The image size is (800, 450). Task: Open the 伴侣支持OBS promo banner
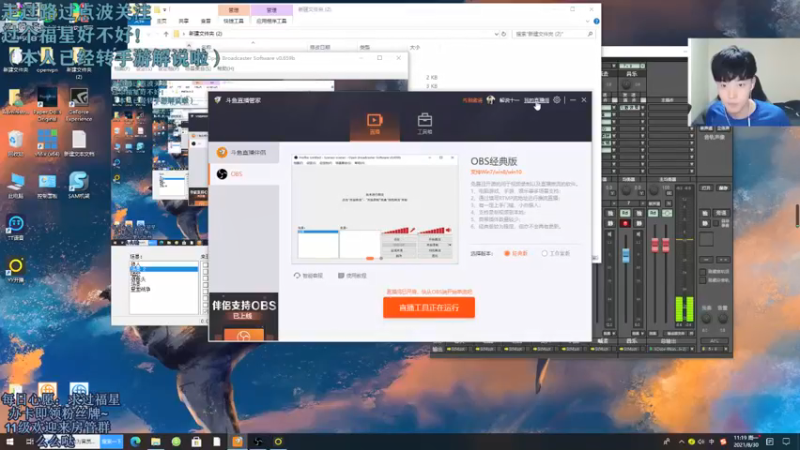244,316
